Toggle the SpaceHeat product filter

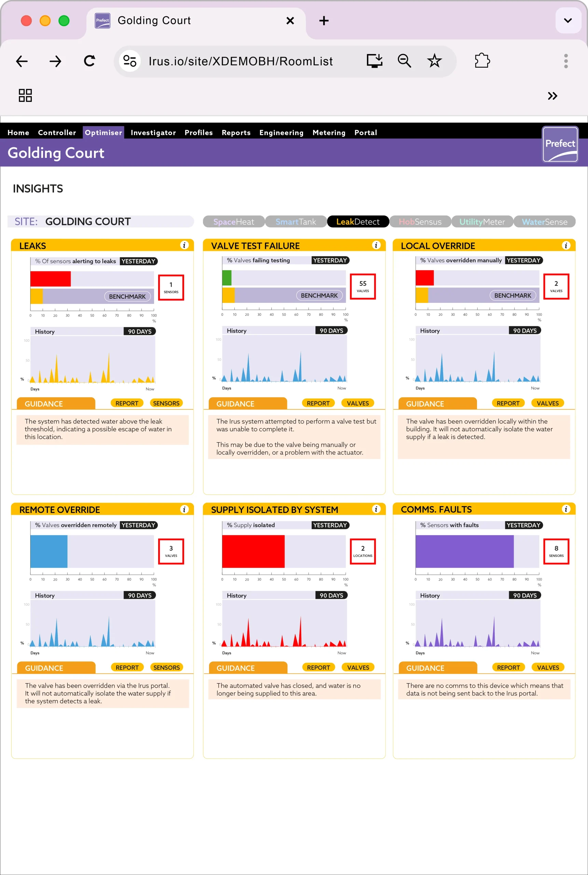pos(234,222)
